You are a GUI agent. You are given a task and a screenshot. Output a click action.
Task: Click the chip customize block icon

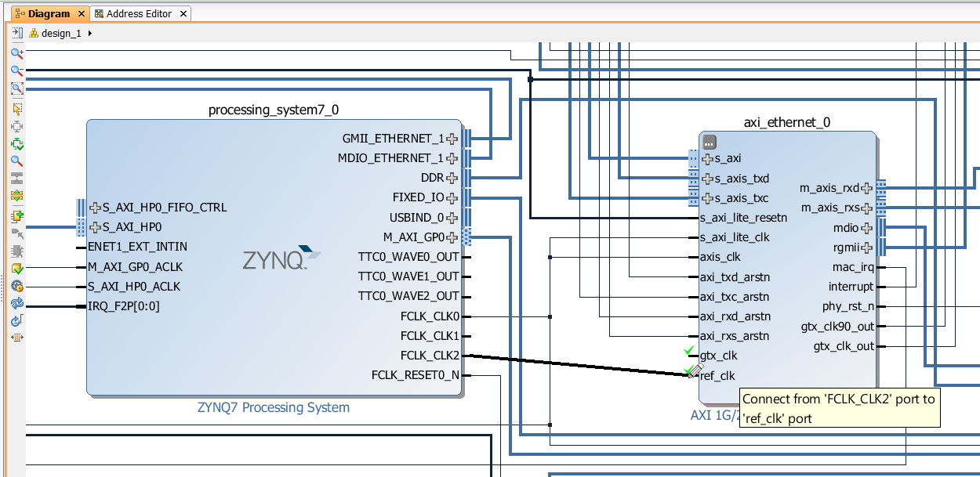tap(16, 251)
